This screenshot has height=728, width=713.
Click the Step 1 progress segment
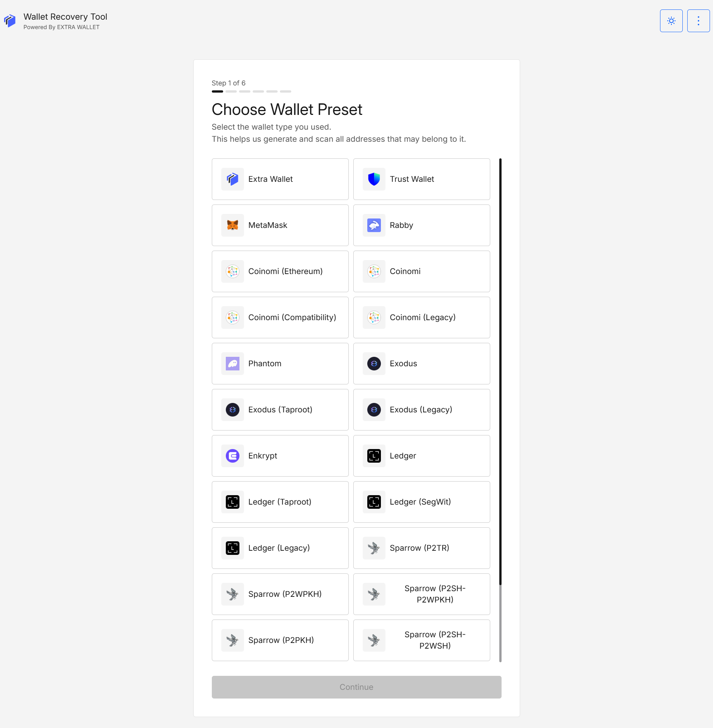coord(217,91)
